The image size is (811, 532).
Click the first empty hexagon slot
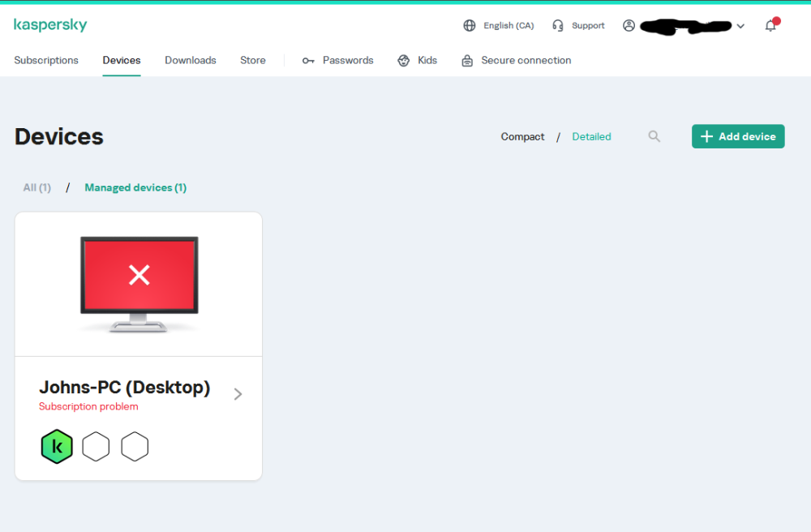click(96, 446)
